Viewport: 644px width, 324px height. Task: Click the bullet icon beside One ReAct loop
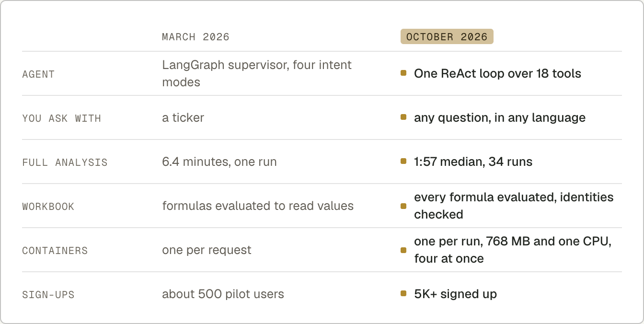tap(403, 73)
